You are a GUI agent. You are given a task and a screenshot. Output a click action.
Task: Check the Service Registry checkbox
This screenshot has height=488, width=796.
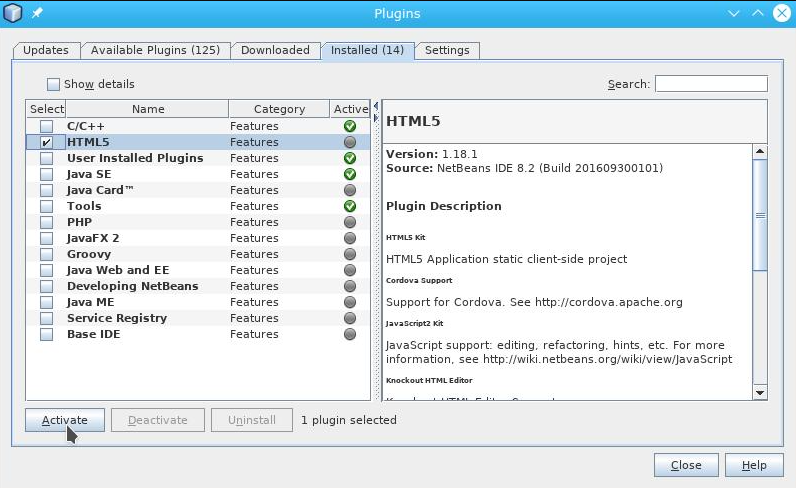pyautogui.click(x=46, y=318)
